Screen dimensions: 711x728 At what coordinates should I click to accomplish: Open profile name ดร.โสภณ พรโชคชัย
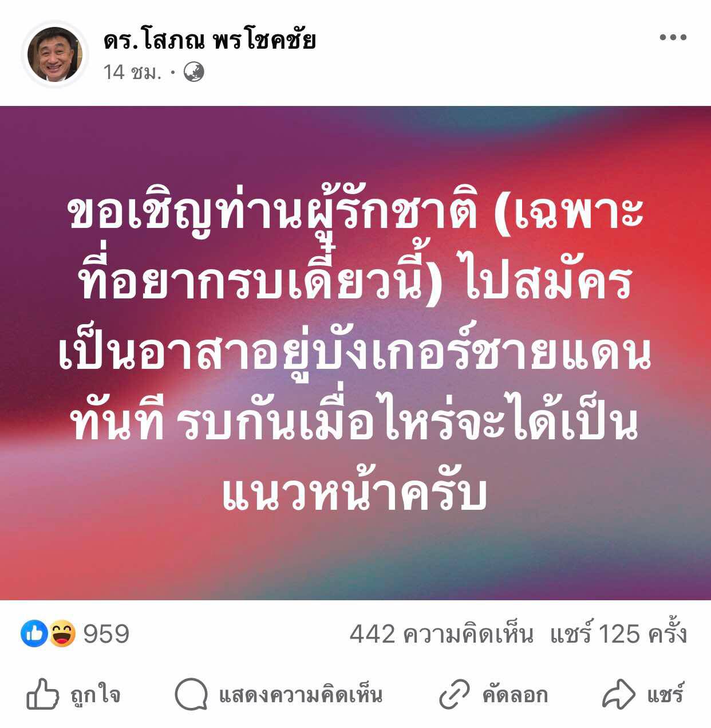pos(210,40)
